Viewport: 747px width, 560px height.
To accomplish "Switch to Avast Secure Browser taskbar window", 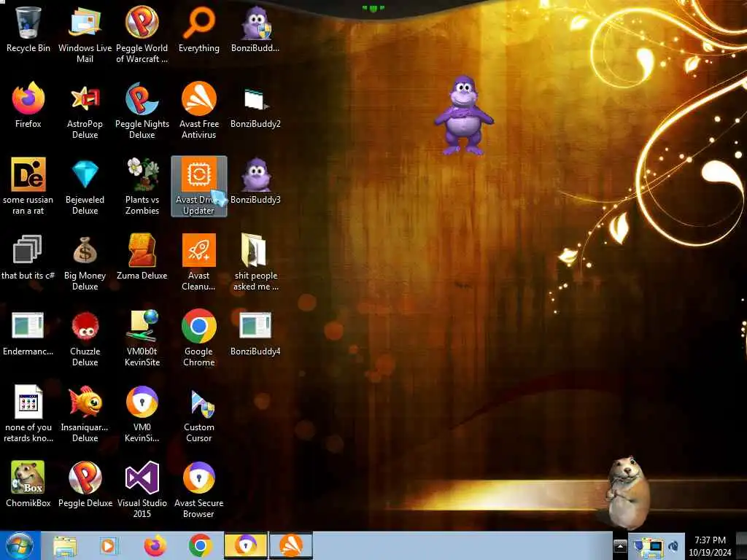I will tap(246, 545).
